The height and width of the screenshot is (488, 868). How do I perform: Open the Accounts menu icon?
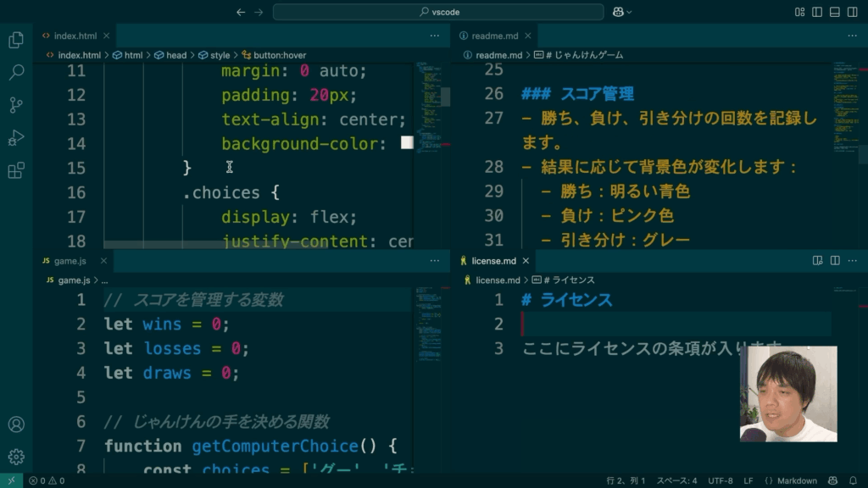15,424
